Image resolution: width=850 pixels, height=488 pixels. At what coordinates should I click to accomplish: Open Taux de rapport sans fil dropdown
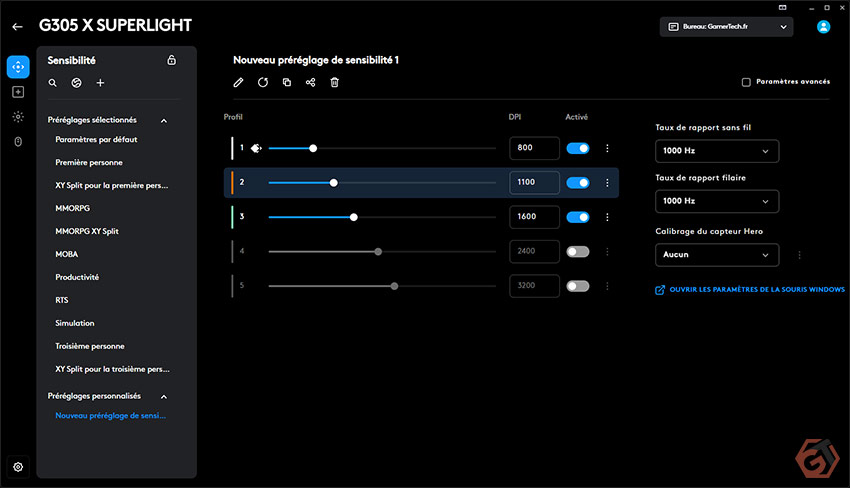(x=717, y=151)
